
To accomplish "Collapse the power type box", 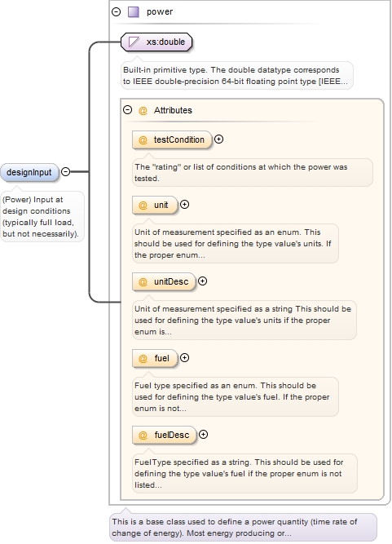I will (x=116, y=11).
